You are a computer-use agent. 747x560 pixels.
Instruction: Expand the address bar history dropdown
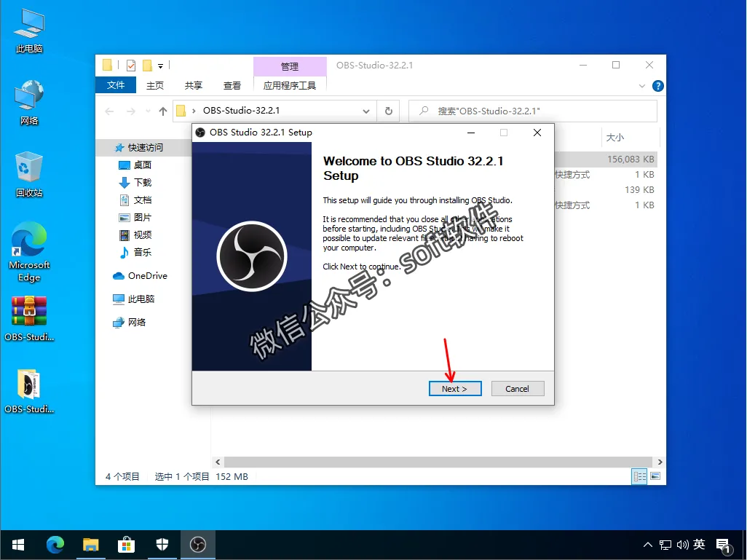[x=366, y=111]
